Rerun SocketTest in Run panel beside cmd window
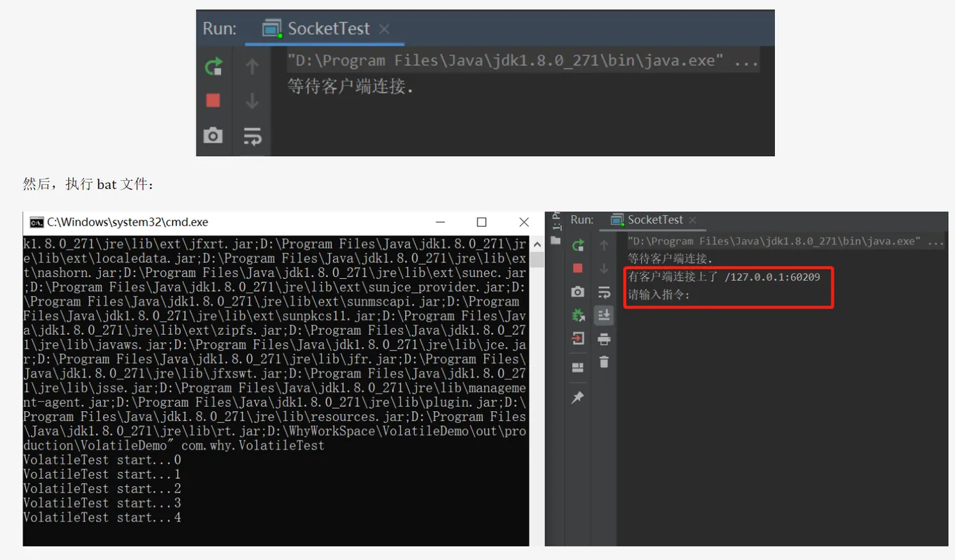Viewport: 955px width, 560px height. pos(578,246)
